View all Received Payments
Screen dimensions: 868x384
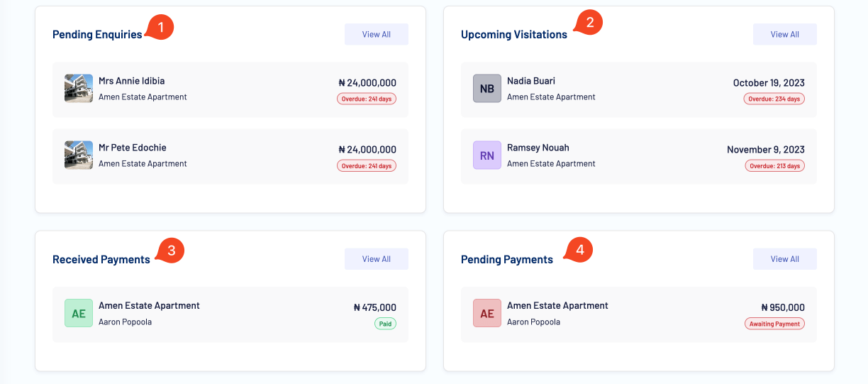tap(377, 259)
